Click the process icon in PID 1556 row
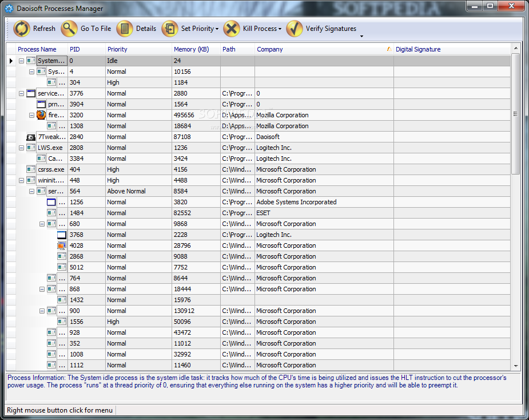529x420 pixels. tap(62, 322)
